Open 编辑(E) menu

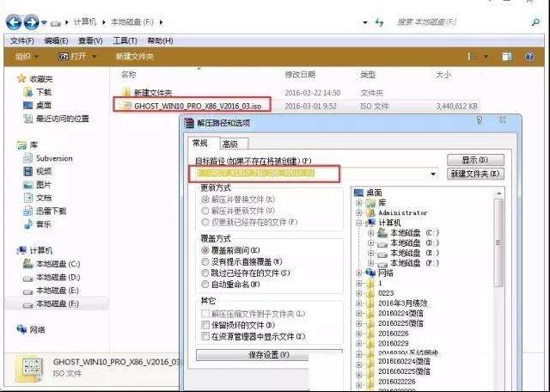[x=56, y=40]
